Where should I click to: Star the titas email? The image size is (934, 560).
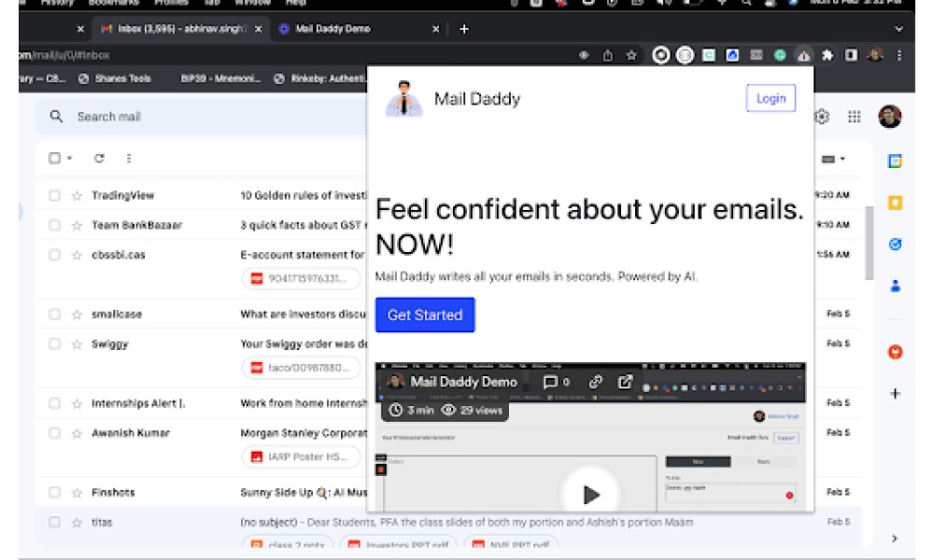pos(77,523)
